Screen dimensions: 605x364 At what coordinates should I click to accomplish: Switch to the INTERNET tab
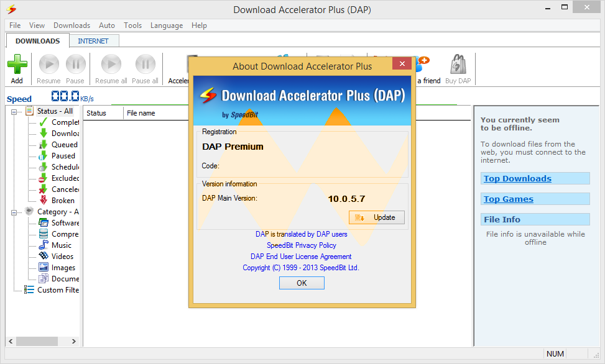tap(93, 41)
